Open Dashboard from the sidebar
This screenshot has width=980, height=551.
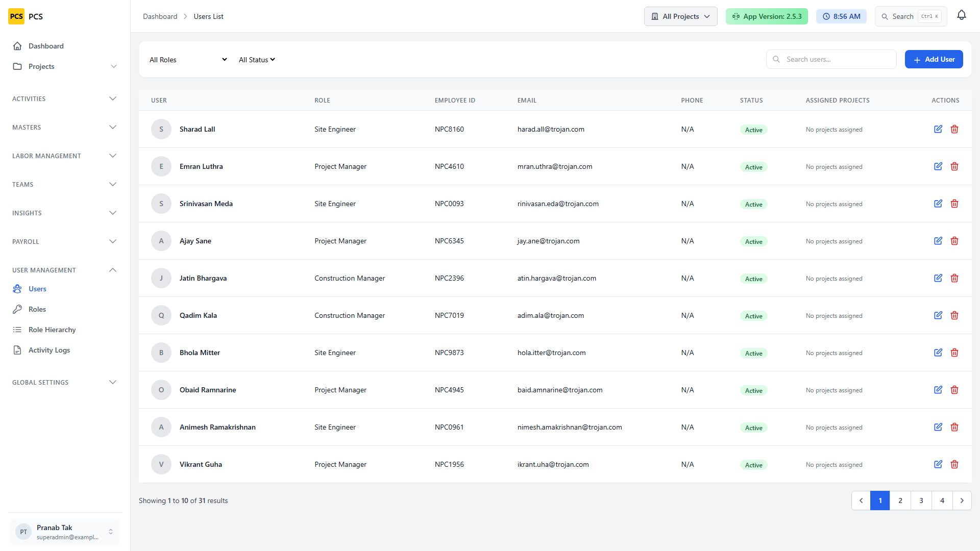(65, 46)
